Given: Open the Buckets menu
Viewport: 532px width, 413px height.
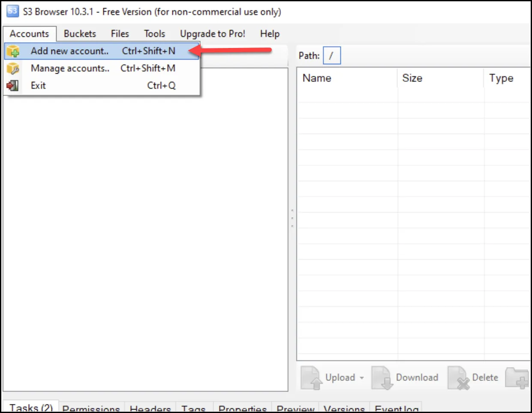Looking at the screenshot, I should (80, 34).
